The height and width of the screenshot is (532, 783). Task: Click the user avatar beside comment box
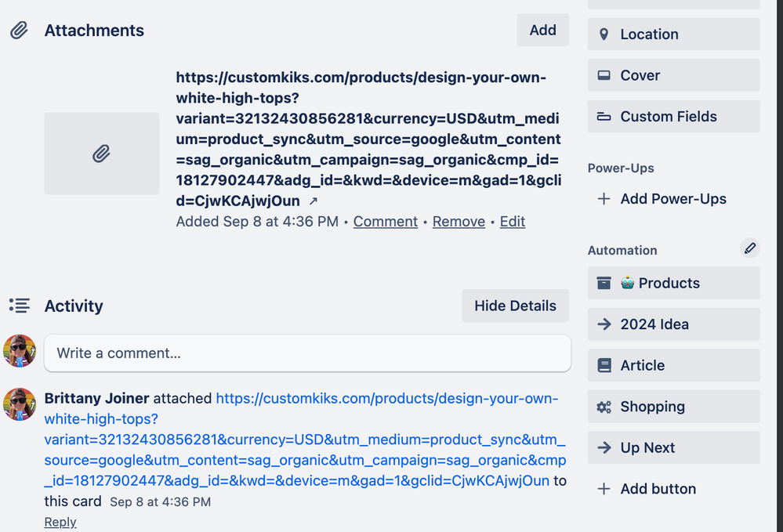[x=20, y=351]
